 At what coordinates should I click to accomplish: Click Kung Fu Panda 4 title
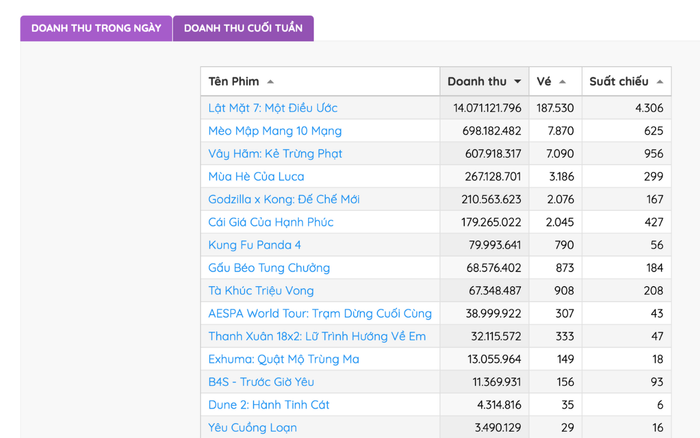tap(254, 245)
